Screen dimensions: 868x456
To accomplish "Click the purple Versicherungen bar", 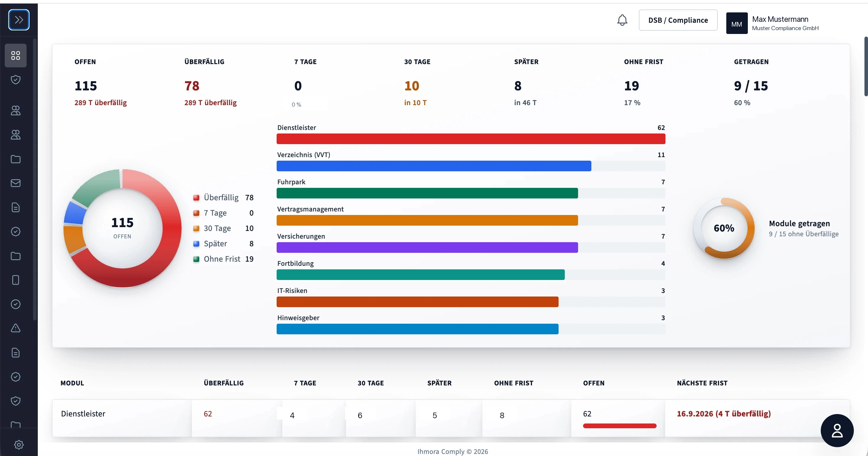I will [x=427, y=247].
